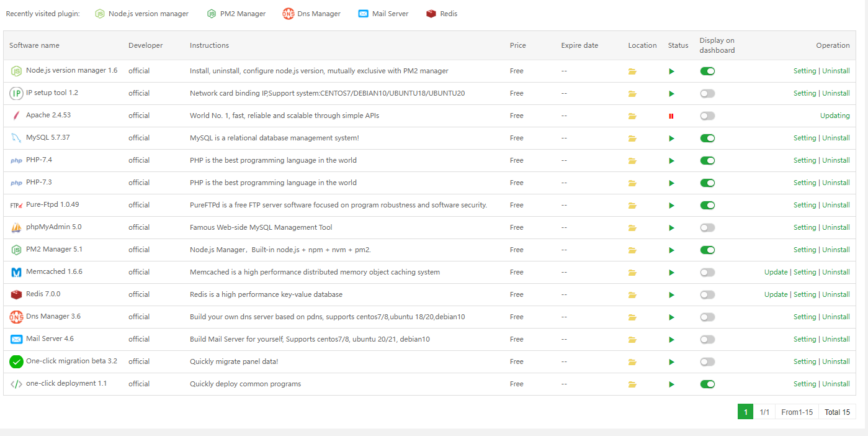Click the One-click migration green checkmark icon
The width and height of the screenshot is (868, 436).
point(16,361)
